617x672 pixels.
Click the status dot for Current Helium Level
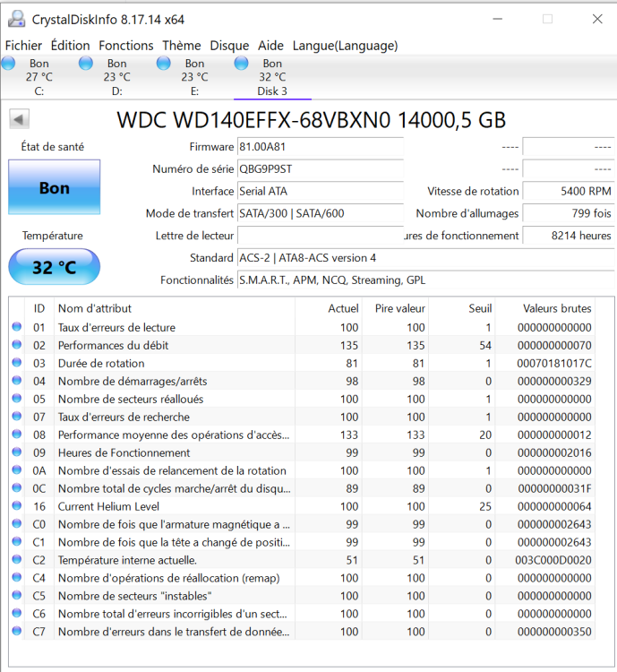16,506
